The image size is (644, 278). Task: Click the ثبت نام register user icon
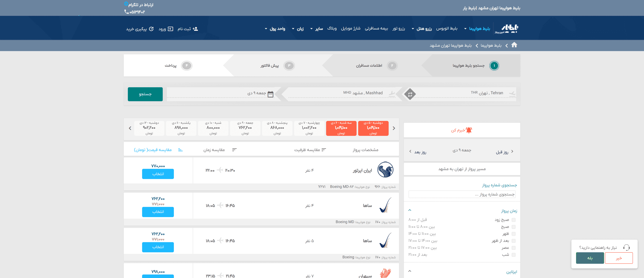pos(195,29)
